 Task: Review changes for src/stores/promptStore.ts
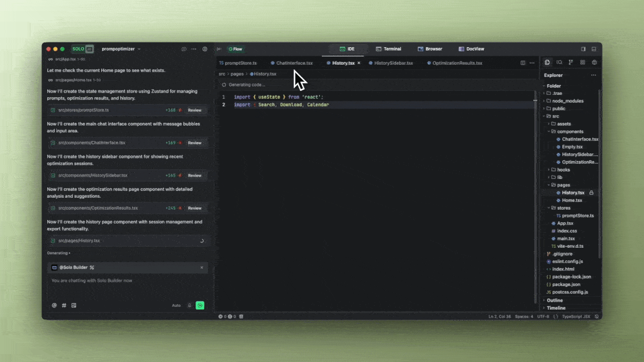pos(194,110)
